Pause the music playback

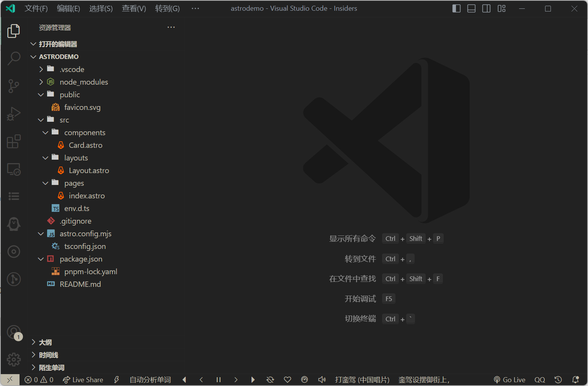[x=219, y=379]
